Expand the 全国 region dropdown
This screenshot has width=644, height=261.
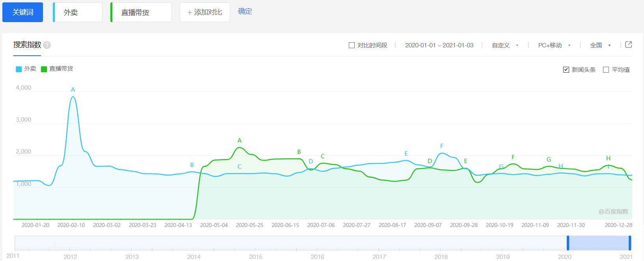tap(600, 45)
